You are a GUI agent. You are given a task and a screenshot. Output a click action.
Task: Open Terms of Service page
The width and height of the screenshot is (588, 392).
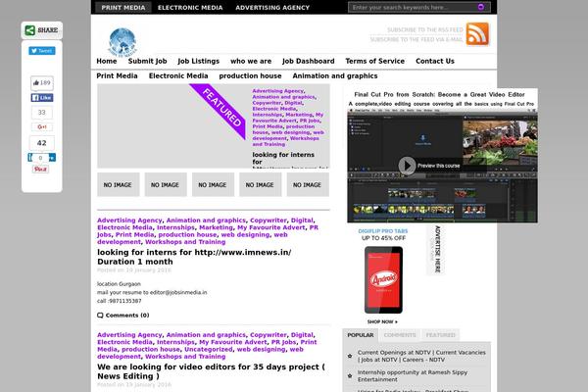tap(375, 61)
